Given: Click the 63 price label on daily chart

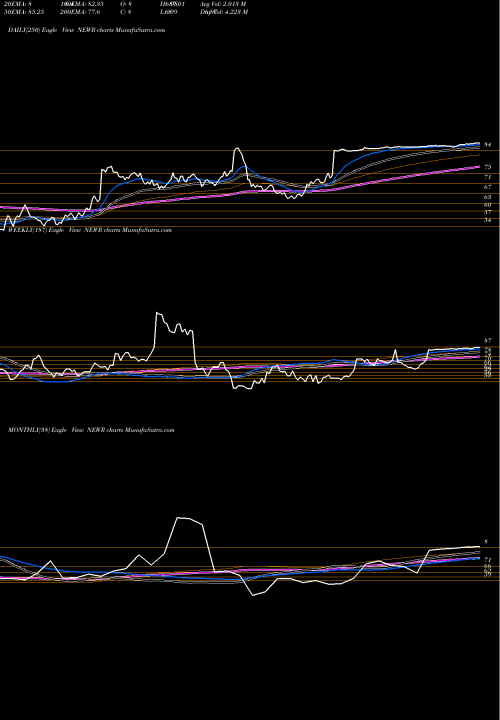Looking at the screenshot, I should 488,197.
